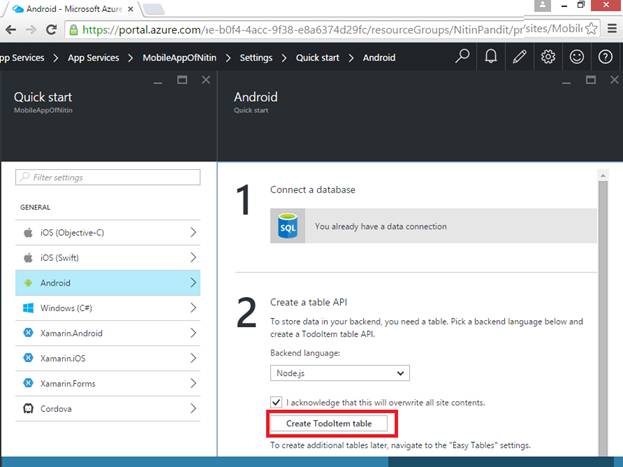Click the Windows logo beside Windows (C#)

point(28,308)
